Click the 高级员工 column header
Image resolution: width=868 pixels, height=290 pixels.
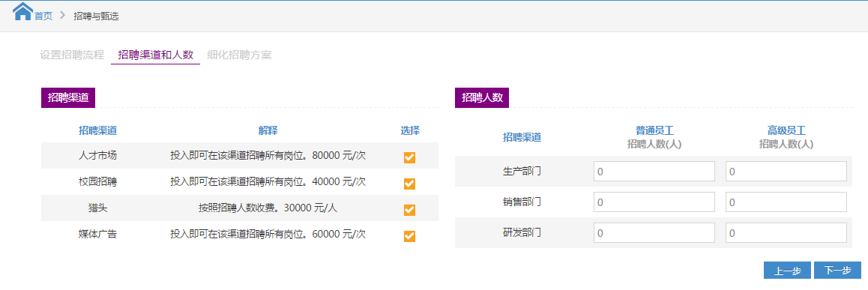pyautogui.click(x=786, y=130)
